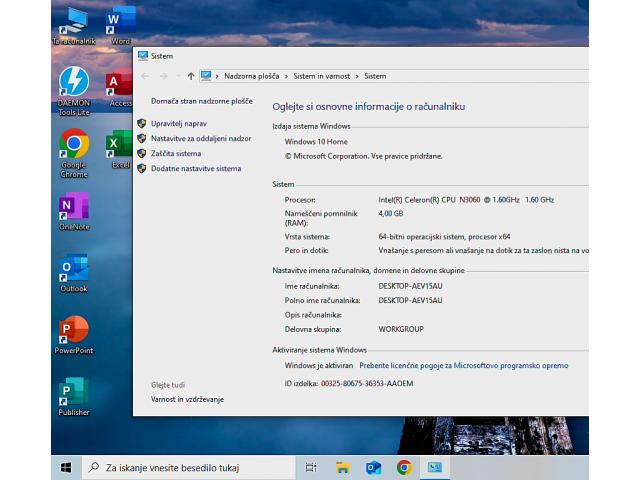Expand the chevron before Nadzorna plošča
Viewport: 640px width, 480px height.
pos(217,76)
